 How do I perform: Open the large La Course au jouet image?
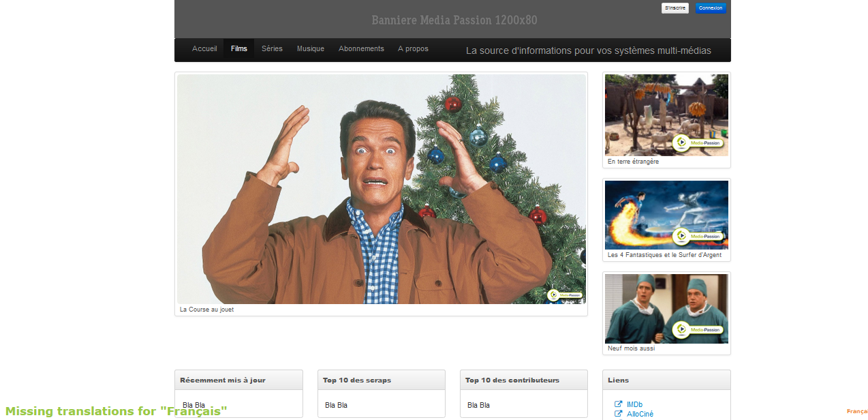click(382, 189)
